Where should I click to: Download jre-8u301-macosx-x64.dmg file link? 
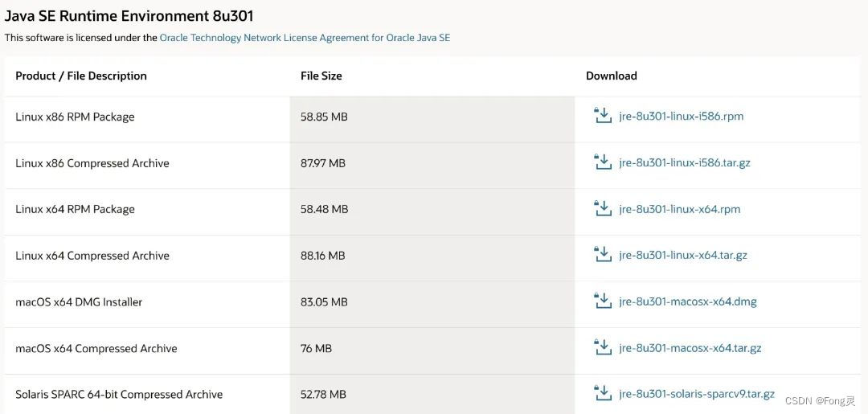[687, 302]
